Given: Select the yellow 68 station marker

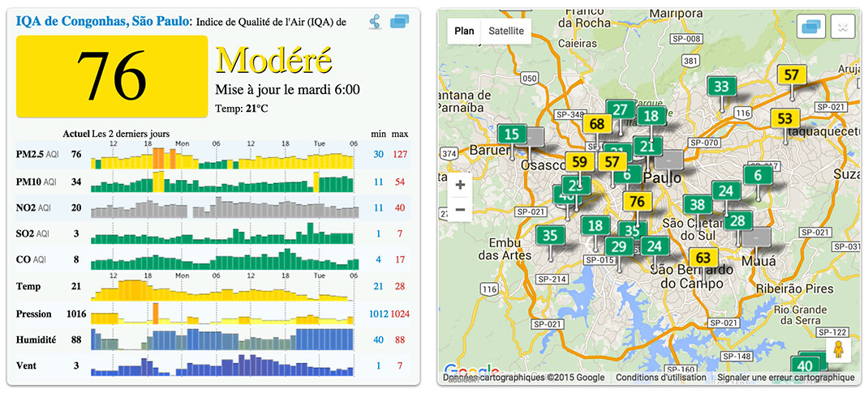Looking at the screenshot, I should pos(597,124).
